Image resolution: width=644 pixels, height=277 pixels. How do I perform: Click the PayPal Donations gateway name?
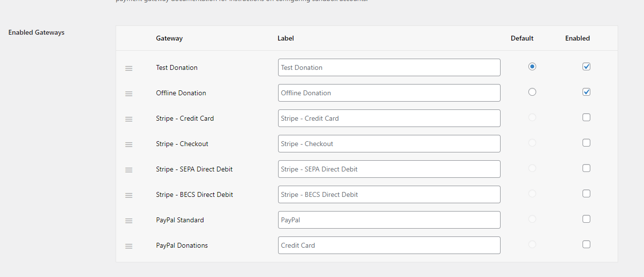click(182, 245)
